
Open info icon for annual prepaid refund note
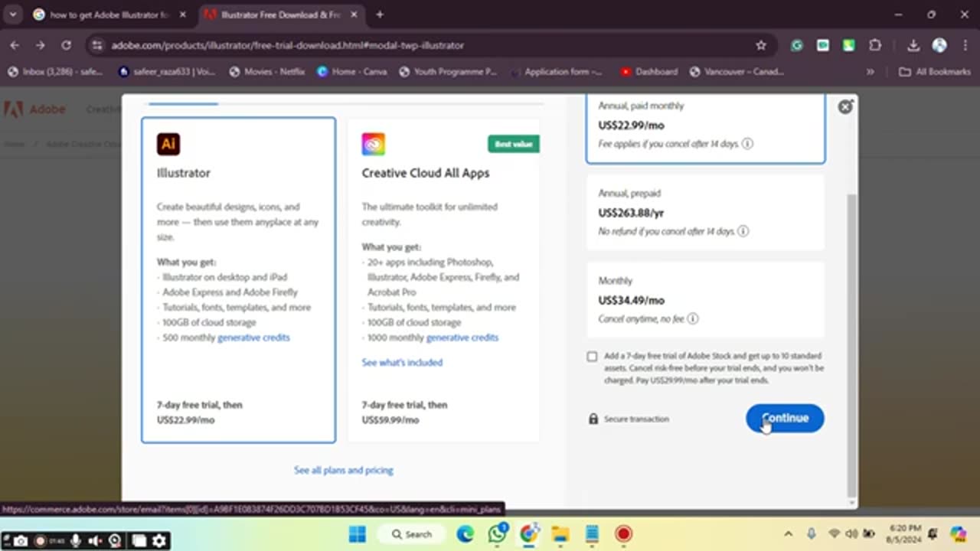coord(743,231)
